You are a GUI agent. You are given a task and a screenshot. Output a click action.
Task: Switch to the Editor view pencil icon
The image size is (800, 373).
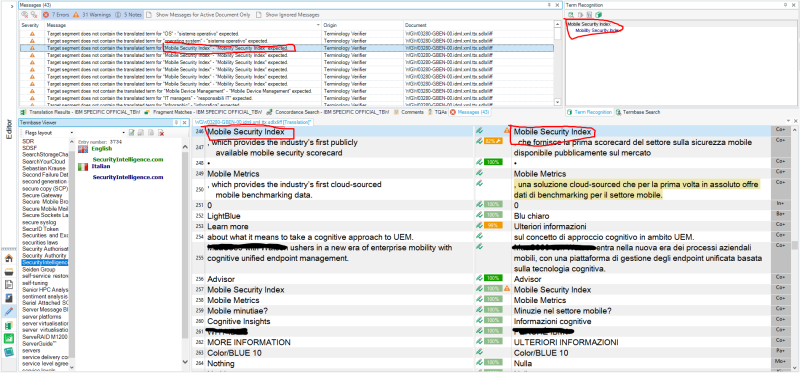point(9,311)
